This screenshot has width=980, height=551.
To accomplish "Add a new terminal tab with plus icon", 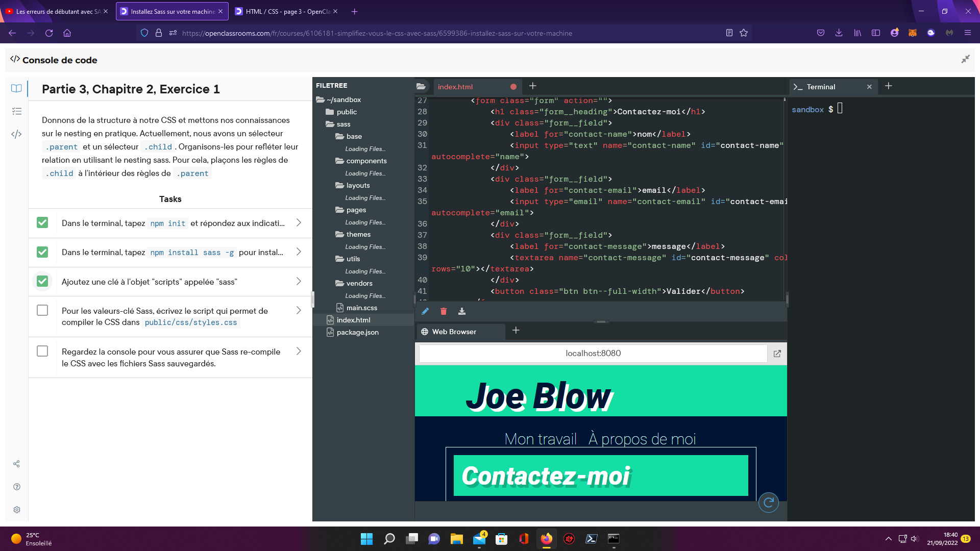I will (888, 86).
